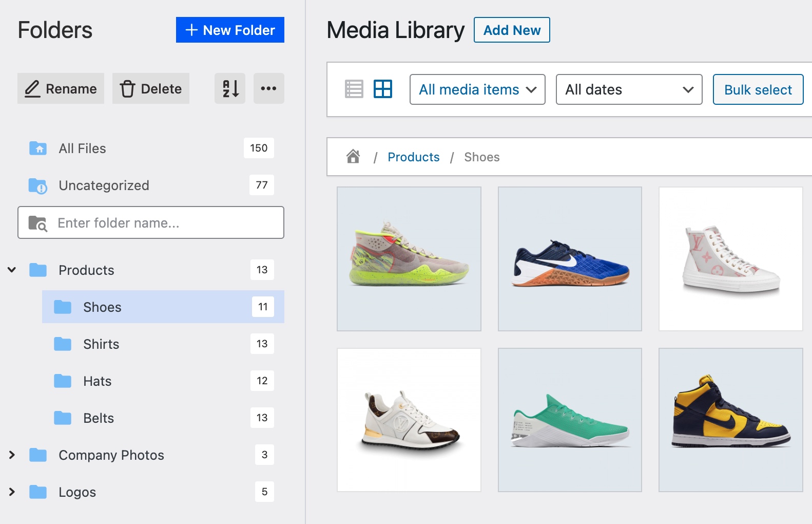Viewport: 812px width, 524px height.
Task: Expand the Company Photos folder
Action: (x=12, y=455)
